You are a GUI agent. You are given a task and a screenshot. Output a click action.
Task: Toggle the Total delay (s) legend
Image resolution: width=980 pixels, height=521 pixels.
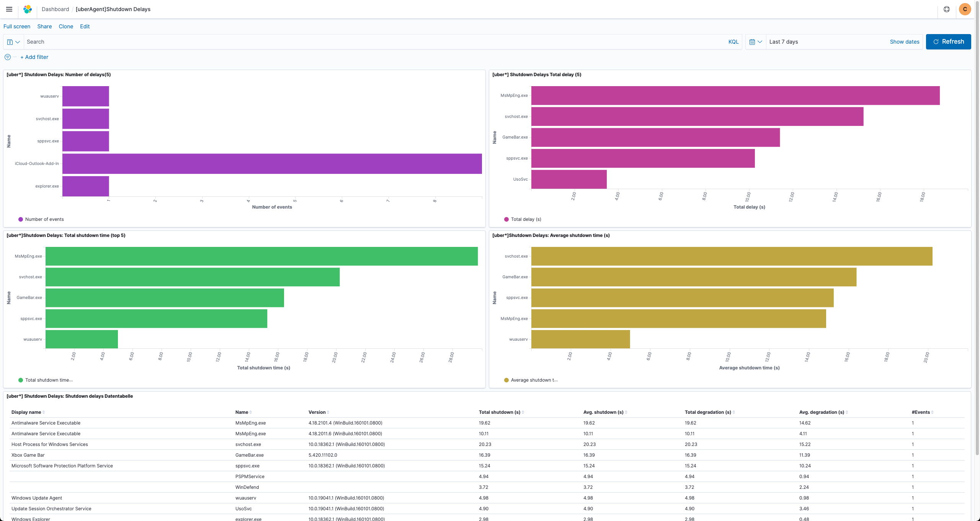point(526,219)
